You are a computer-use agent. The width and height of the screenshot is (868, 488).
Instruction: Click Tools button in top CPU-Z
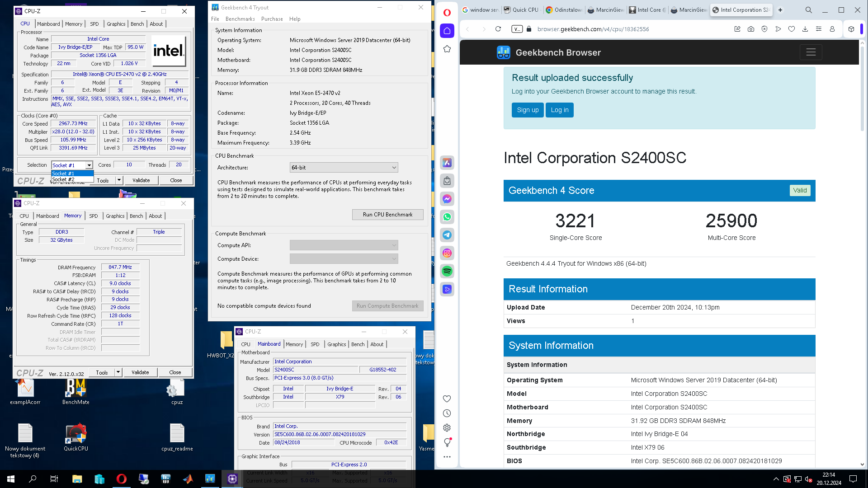[103, 180]
